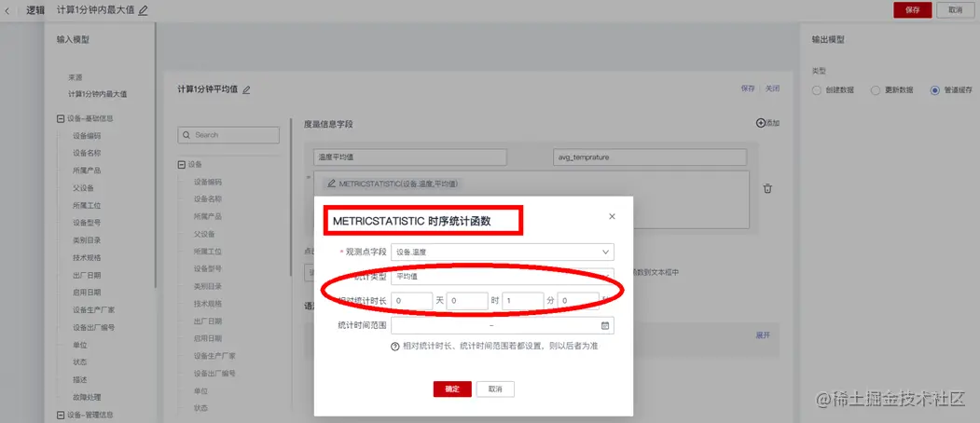This screenshot has width=980, height=423.
Task: Focus the Search field in field tree
Action: click(x=228, y=135)
